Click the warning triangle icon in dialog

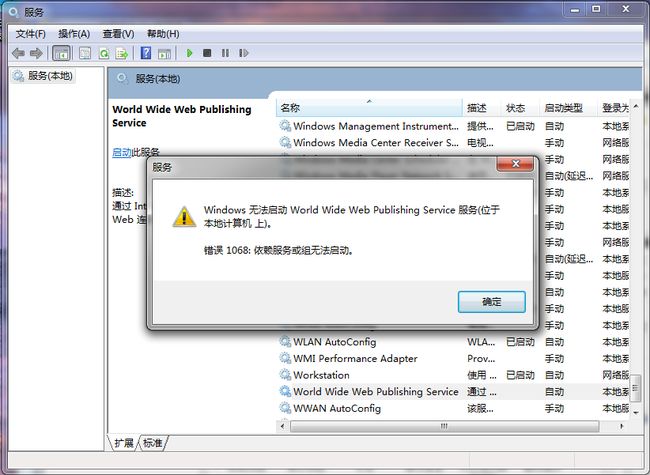[x=184, y=217]
